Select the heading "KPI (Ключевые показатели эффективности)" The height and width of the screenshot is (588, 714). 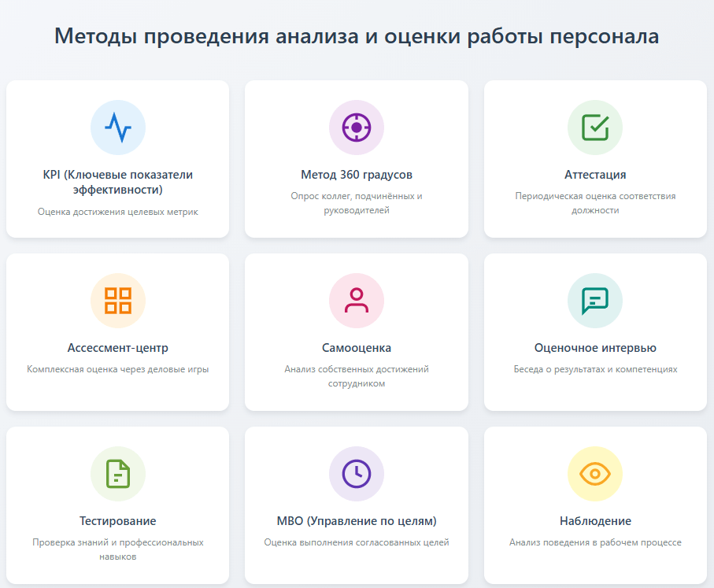pos(118,182)
